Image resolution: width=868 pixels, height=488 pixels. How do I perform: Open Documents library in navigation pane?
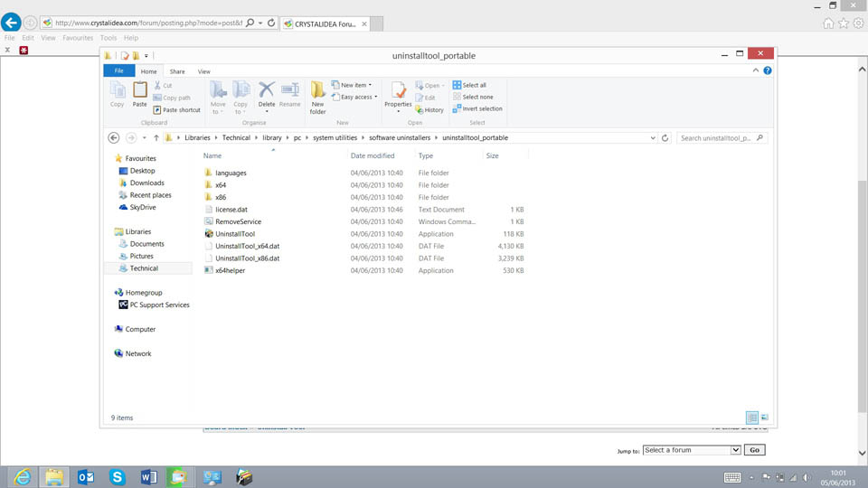point(146,244)
